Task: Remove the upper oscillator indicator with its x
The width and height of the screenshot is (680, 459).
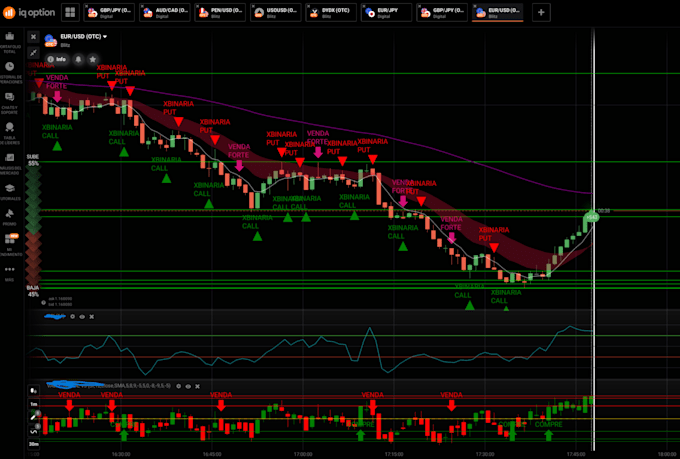Action: click(92, 317)
